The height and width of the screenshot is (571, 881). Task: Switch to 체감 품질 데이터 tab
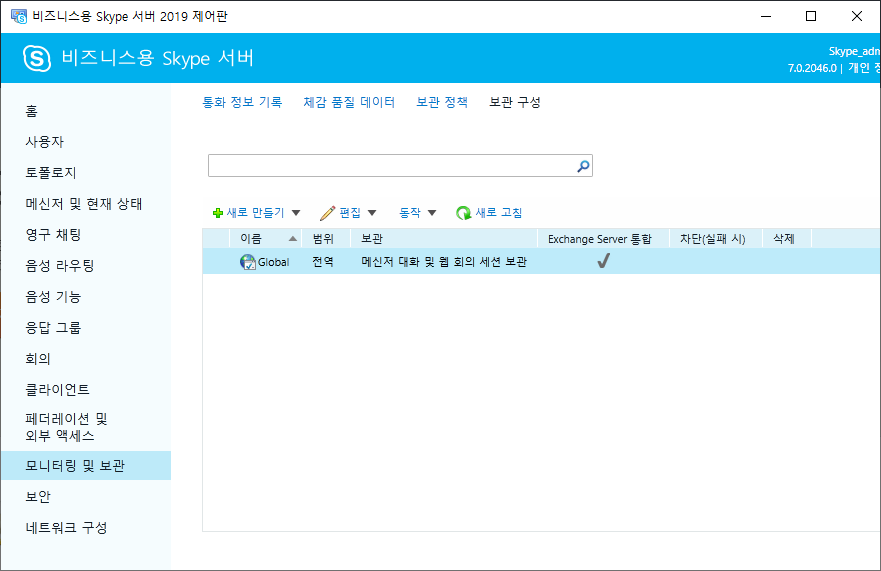349,102
